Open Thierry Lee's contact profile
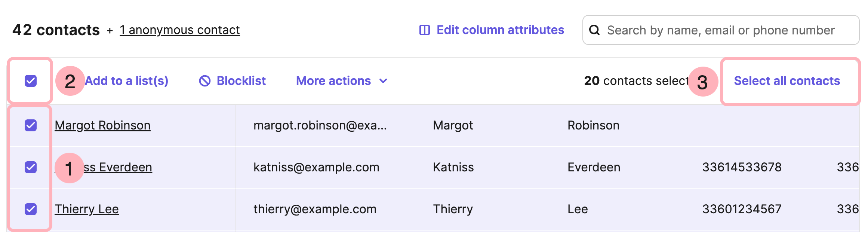This screenshot has width=868, height=232. click(x=87, y=209)
